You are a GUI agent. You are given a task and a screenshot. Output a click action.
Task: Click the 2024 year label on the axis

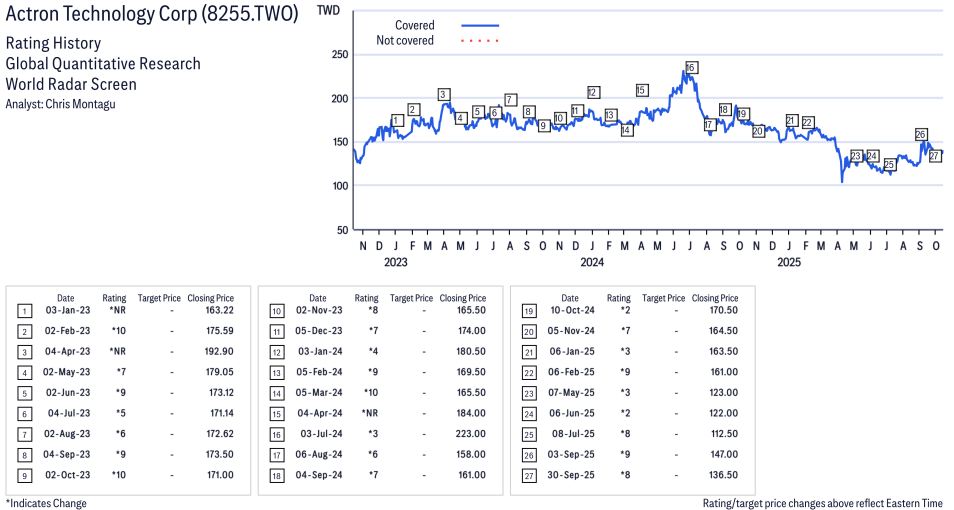pyautogui.click(x=592, y=263)
